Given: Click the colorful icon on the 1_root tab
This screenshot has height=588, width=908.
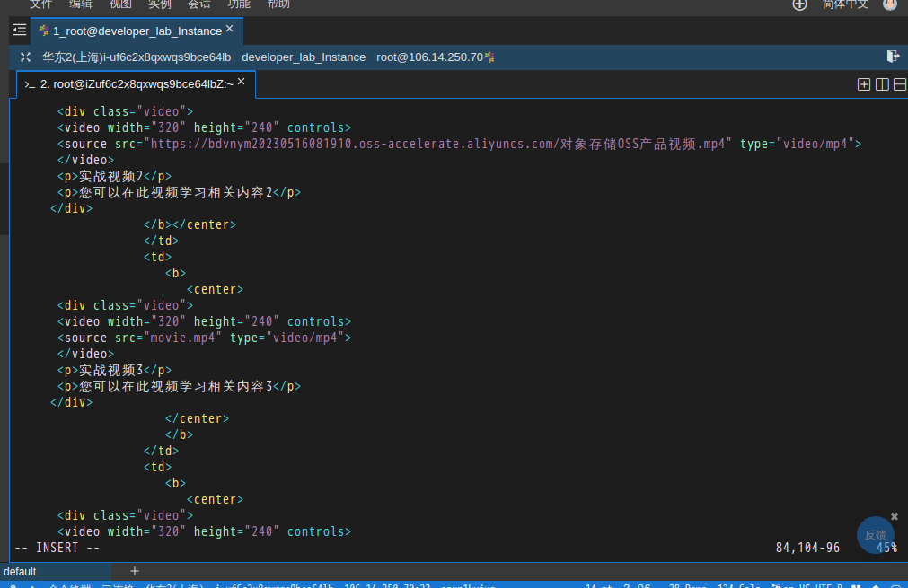Looking at the screenshot, I should [43, 31].
